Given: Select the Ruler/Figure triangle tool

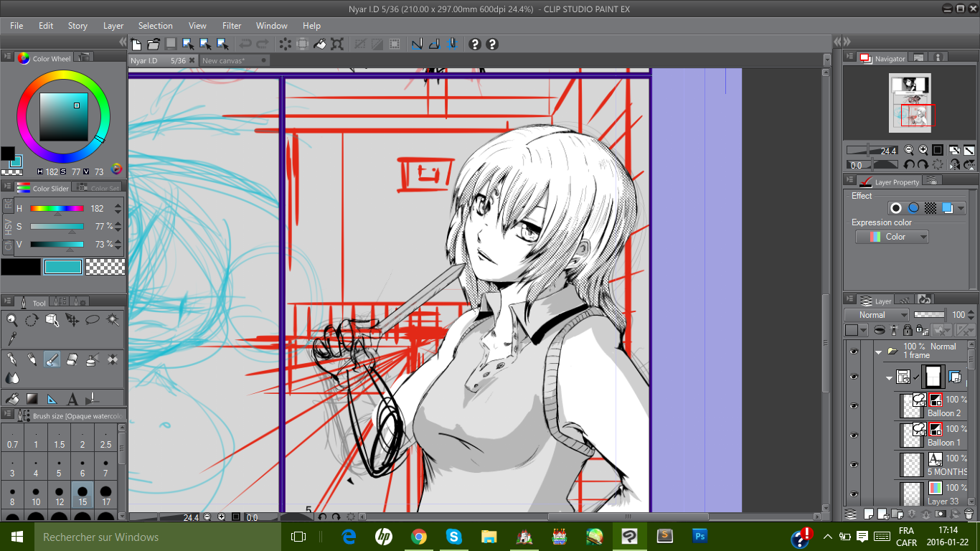Looking at the screenshot, I should (52, 398).
